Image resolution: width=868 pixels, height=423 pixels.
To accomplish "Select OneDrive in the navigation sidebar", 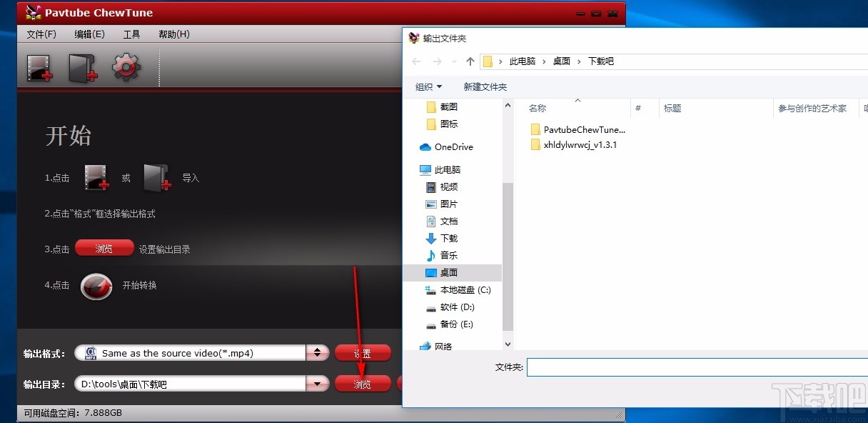I will click(x=453, y=146).
